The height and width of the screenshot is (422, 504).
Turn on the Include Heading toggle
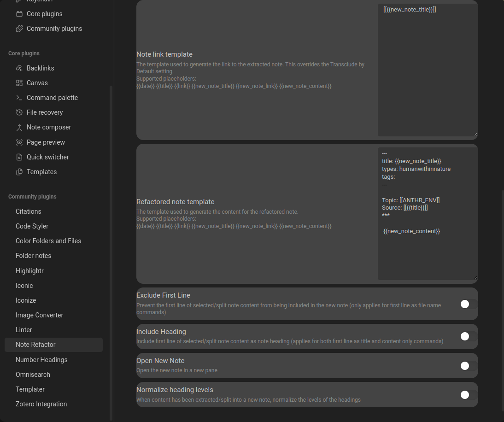tap(469, 336)
